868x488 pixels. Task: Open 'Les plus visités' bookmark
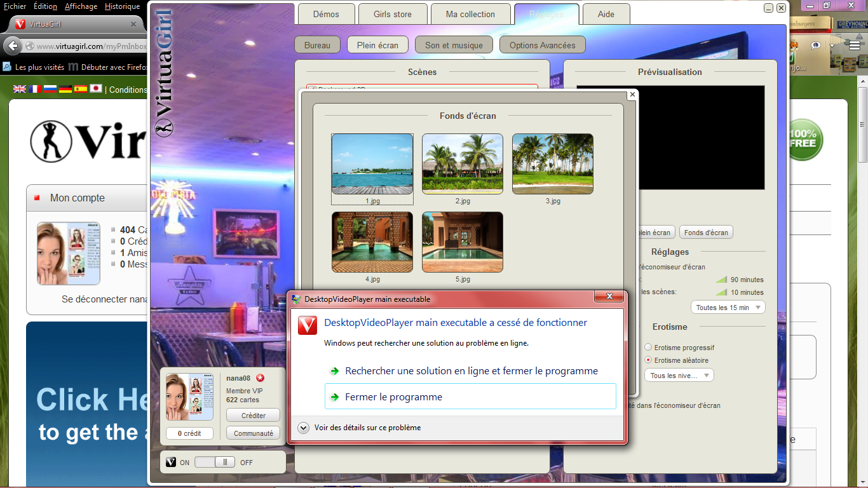click(x=34, y=67)
